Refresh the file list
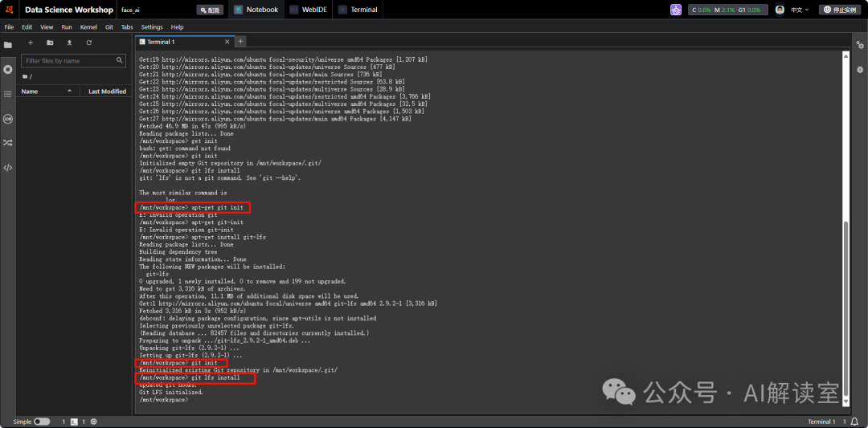The height and width of the screenshot is (428, 868). click(88, 43)
